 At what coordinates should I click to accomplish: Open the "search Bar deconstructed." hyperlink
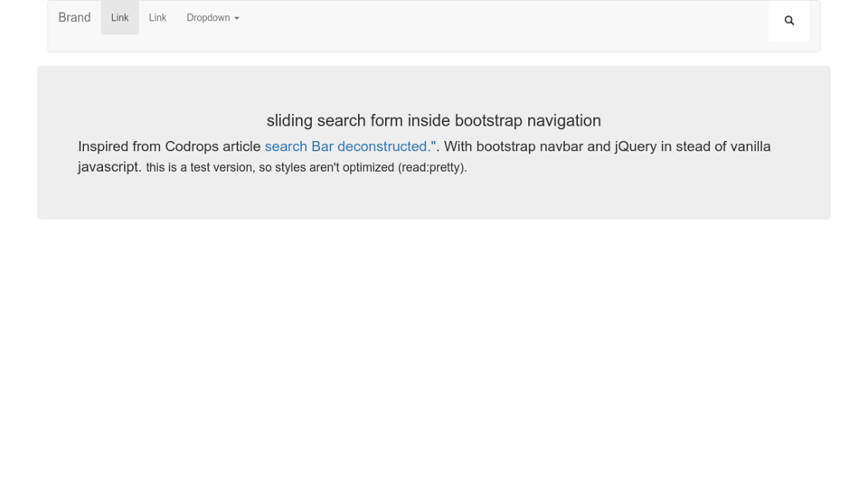click(x=350, y=146)
